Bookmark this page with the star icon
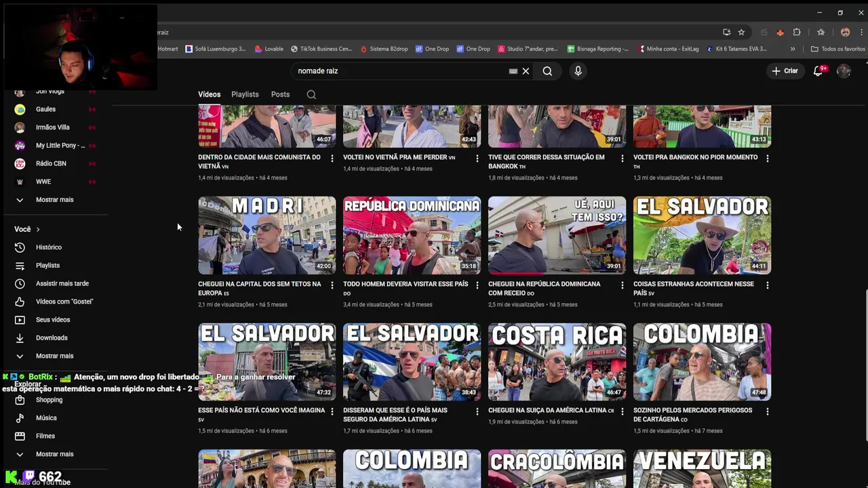Image resolution: width=868 pixels, height=488 pixels. tap(741, 32)
